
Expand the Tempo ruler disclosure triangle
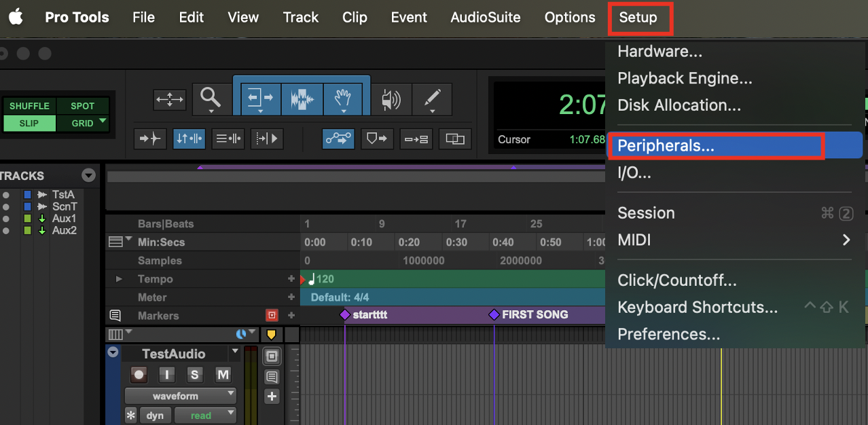tap(120, 279)
